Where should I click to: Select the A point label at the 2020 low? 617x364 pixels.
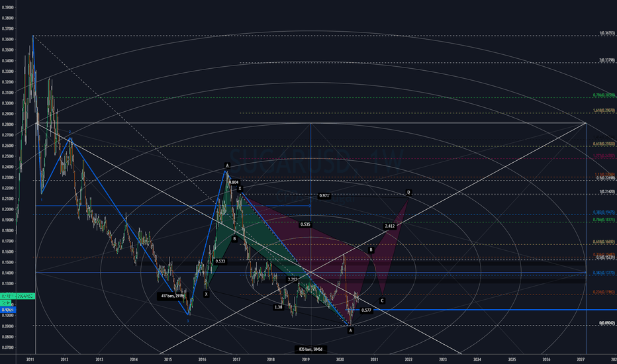(x=351, y=331)
